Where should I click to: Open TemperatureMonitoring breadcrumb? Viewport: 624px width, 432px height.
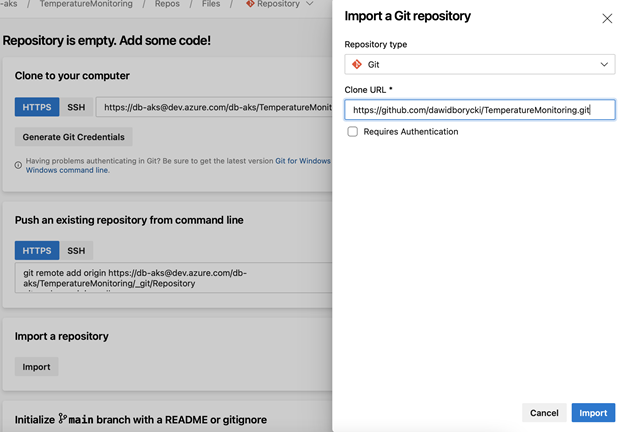click(x=86, y=4)
